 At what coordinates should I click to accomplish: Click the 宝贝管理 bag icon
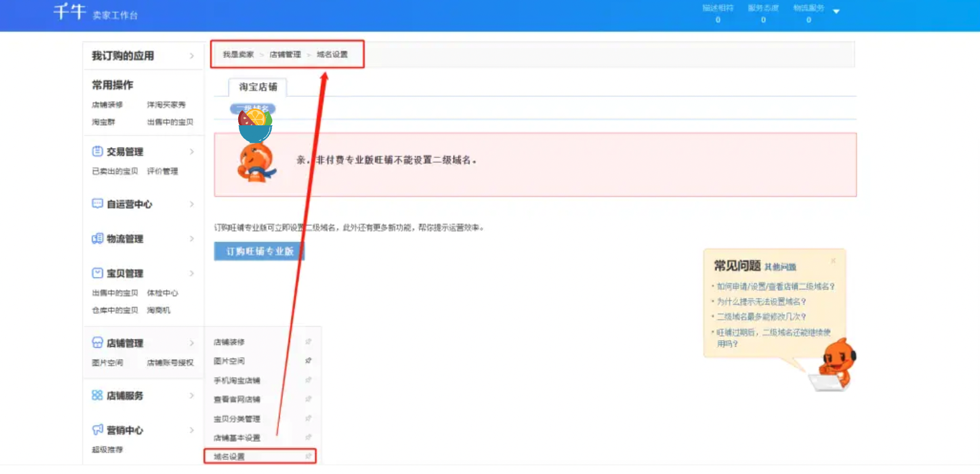tap(98, 273)
